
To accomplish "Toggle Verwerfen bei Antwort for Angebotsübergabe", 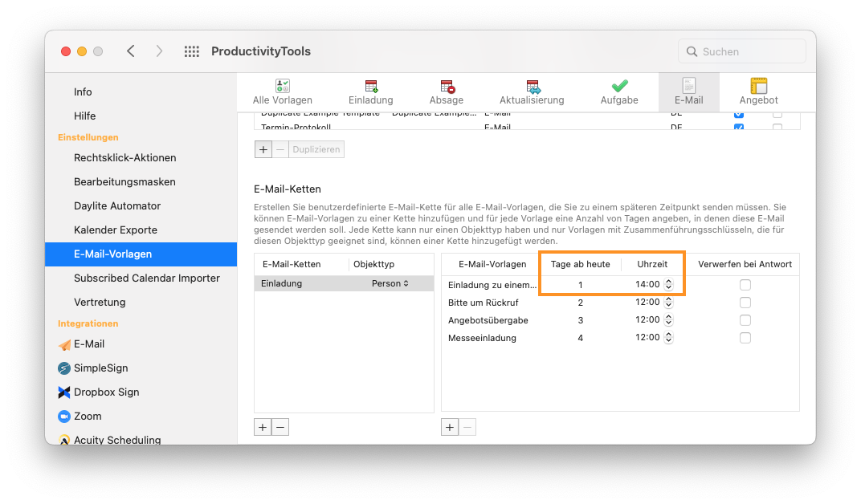I will point(745,319).
